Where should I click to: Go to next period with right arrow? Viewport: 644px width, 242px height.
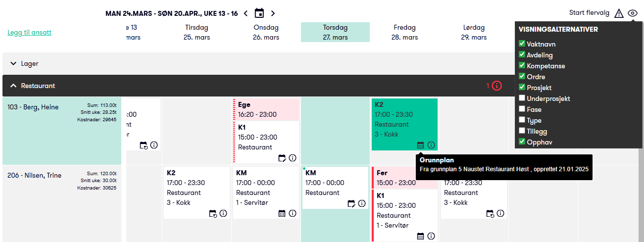[273, 13]
